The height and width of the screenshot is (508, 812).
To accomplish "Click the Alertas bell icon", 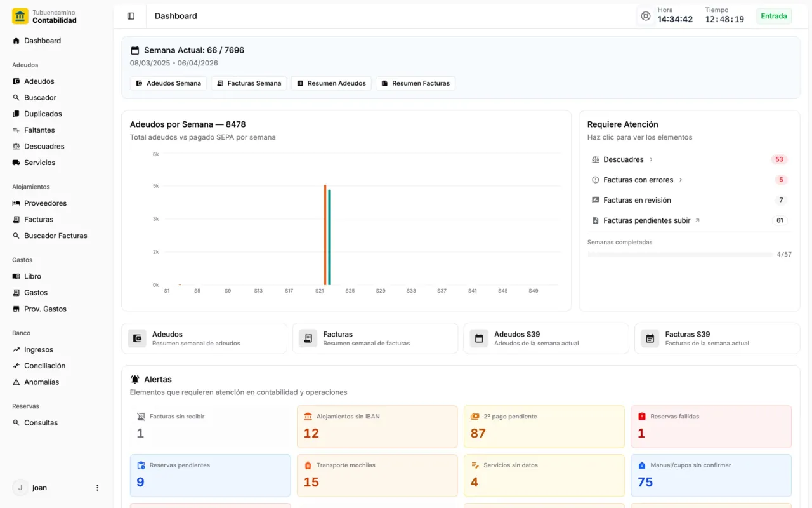I will point(135,379).
